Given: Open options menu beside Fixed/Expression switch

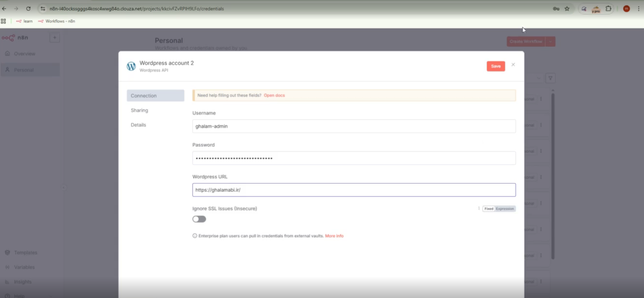Looking at the screenshot, I should click(x=479, y=209).
